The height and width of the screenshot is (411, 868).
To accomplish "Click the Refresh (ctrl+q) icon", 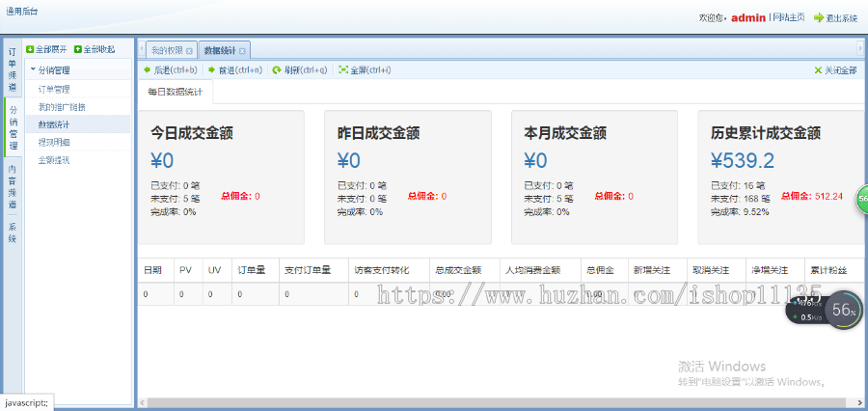I will point(277,70).
